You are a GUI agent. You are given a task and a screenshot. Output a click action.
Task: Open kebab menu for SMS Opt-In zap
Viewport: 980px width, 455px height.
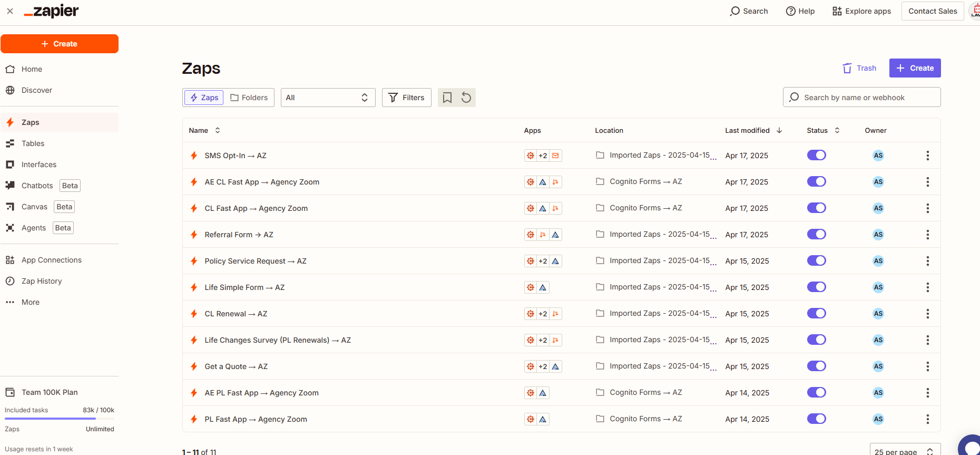[x=927, y=156]
